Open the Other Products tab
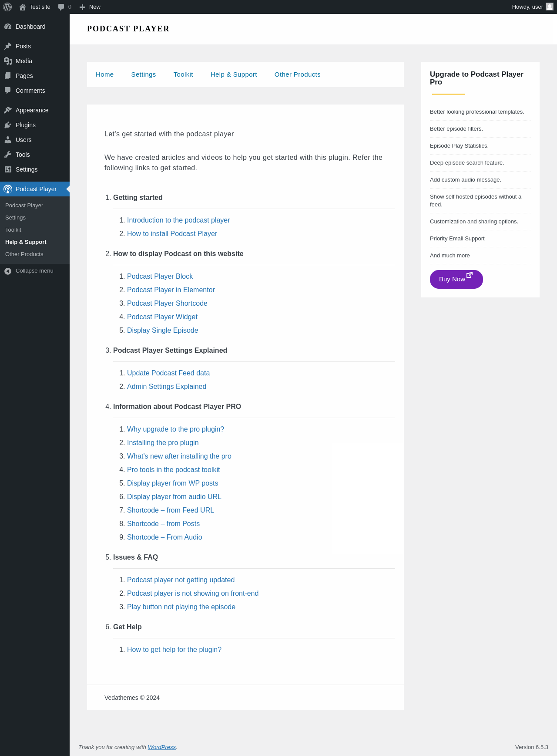Screen dimensions: 557x756 tap(297, 74)
